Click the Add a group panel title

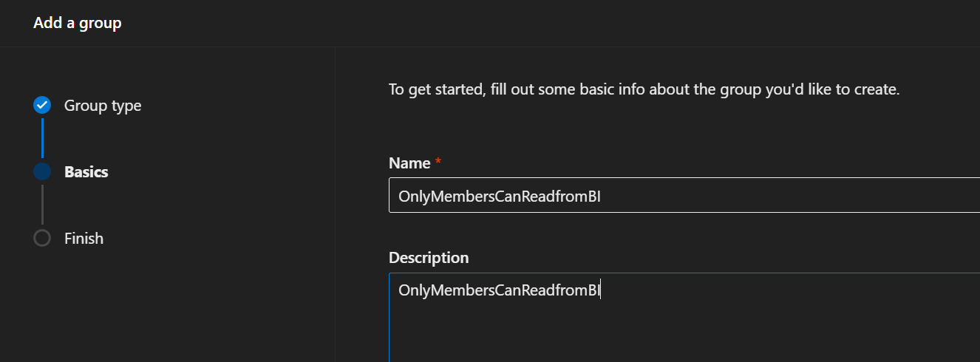coord(78,23)
